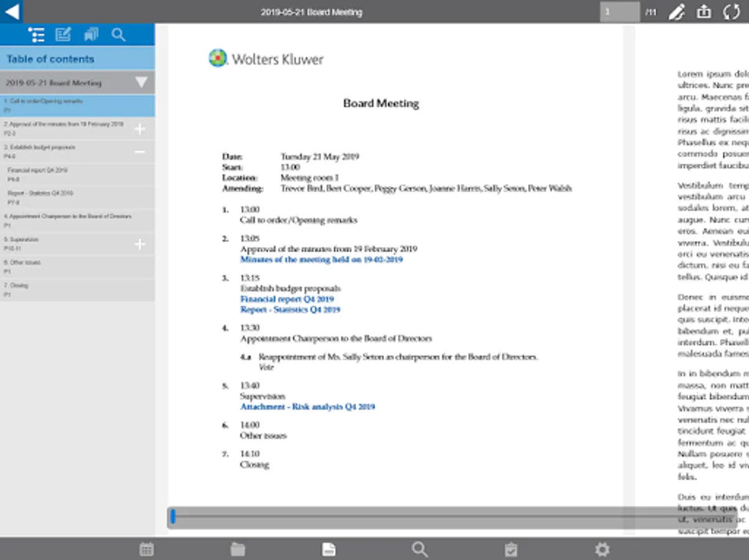Open Financial report Q4 2019 document link
This screenshot has height=560, width=749.
287,299
